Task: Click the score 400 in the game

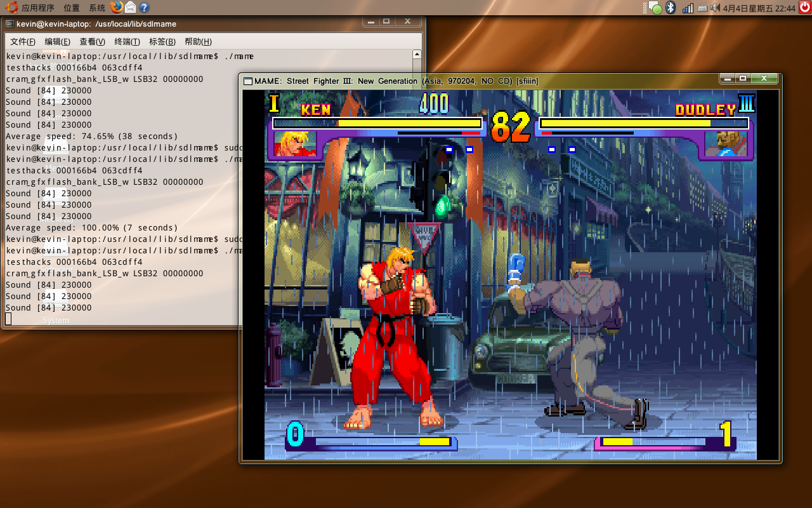Action: [434, 104]
